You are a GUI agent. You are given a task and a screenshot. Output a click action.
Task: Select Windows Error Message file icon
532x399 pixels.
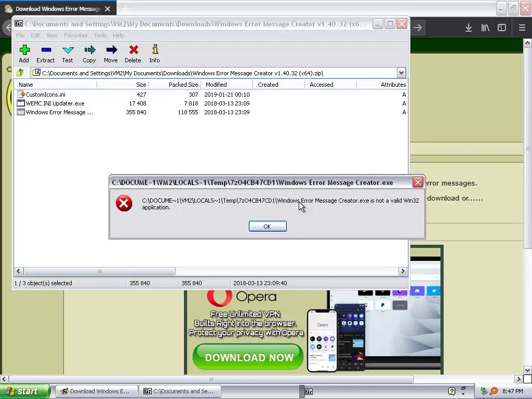(x=21, y=112)
